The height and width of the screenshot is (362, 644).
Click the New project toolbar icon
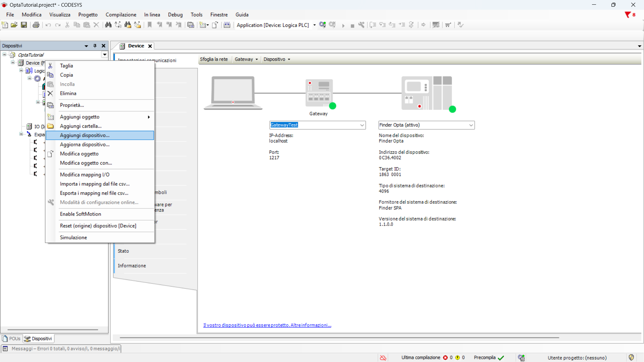click(x=5, y=25)
